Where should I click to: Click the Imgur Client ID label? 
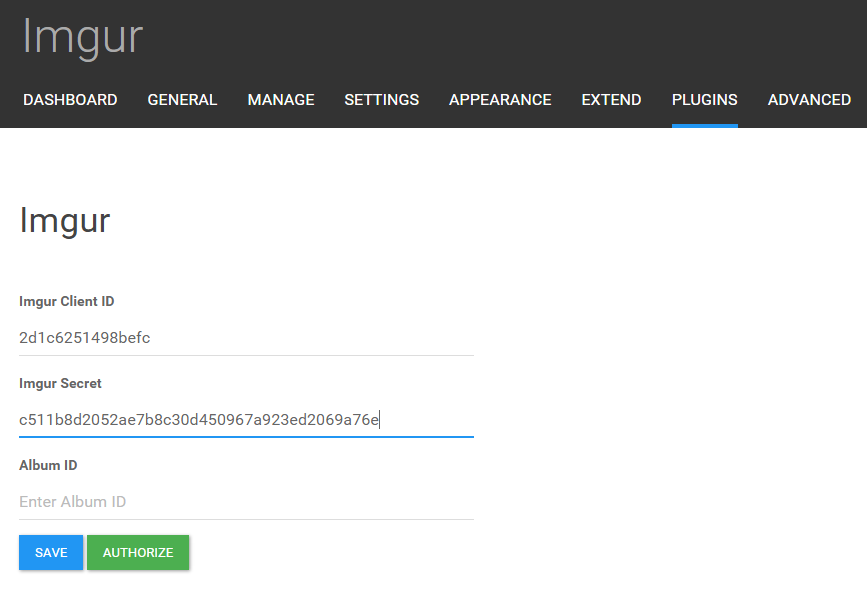tap(66, 301)
